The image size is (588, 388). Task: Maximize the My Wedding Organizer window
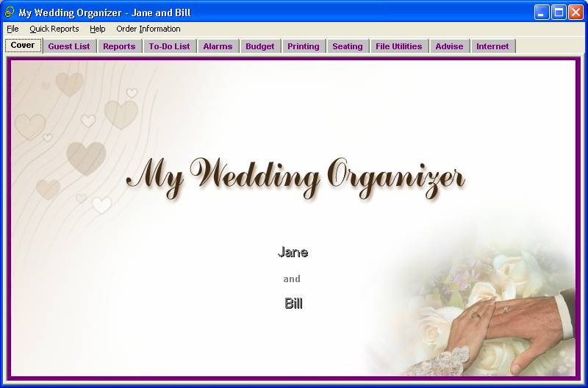559,12
